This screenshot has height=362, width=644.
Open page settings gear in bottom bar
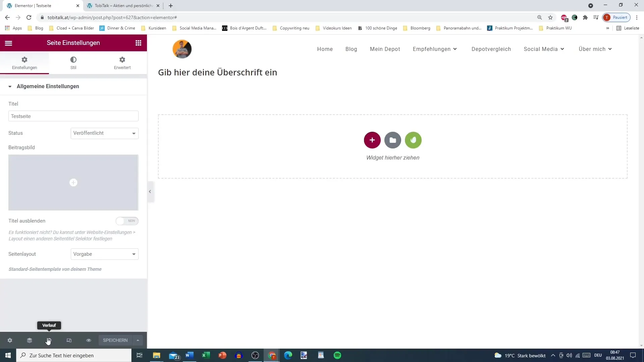(x=10, y=340)
